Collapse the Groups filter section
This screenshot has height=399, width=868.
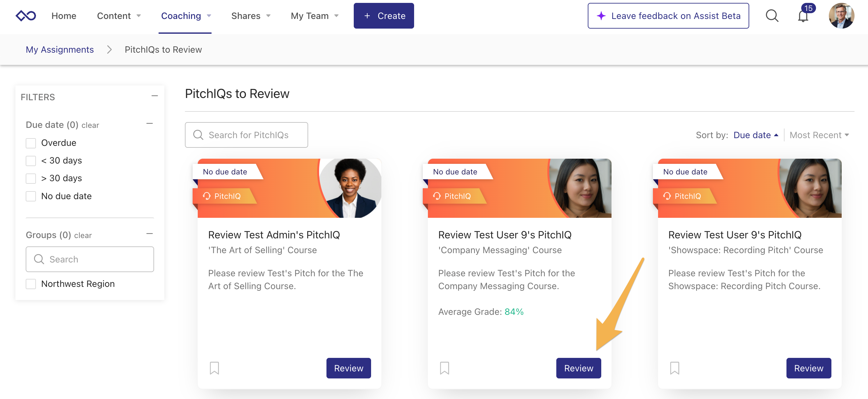point(150,234)
